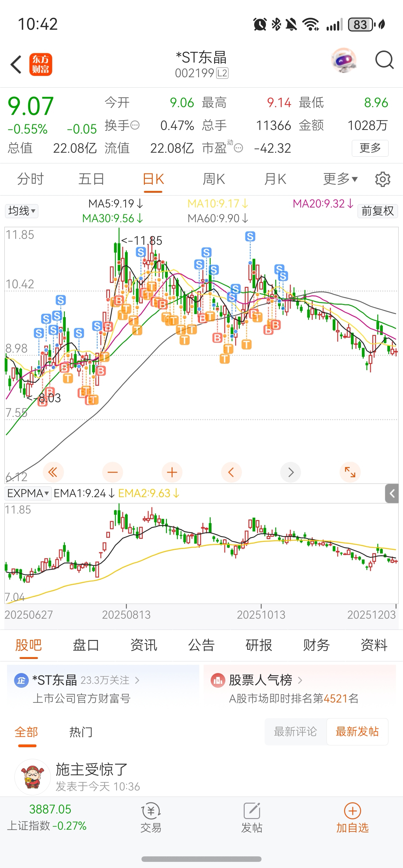This screenshot has width=403, height=868.
Task: Tap 更多 button for more quote data
Action: pyautogui.click(x=370, y=148)
